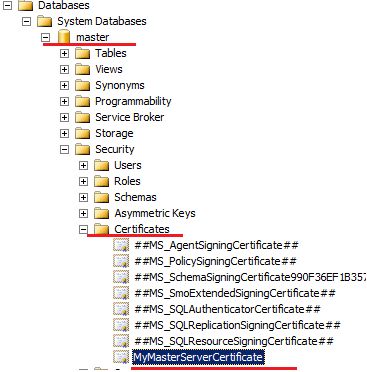Select the master database label
Viewport: 367px width, 372px height.
coord(93,37)
